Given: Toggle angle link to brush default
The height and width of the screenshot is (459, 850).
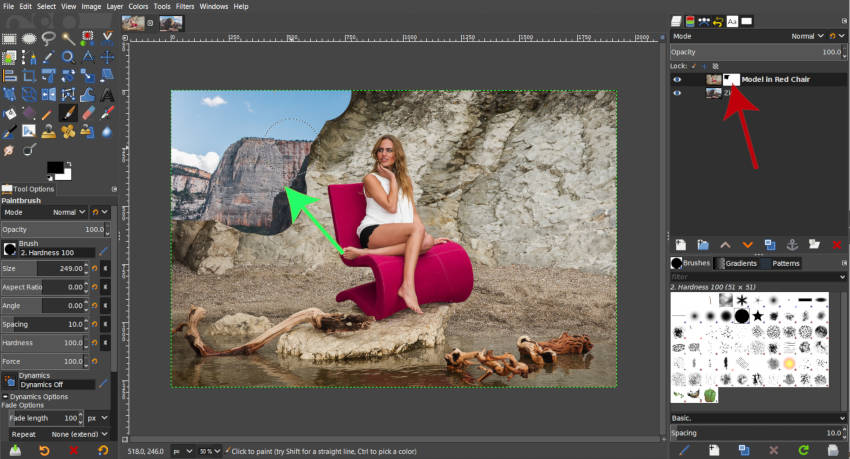Looking at the screenshot, I should (105, 306).
